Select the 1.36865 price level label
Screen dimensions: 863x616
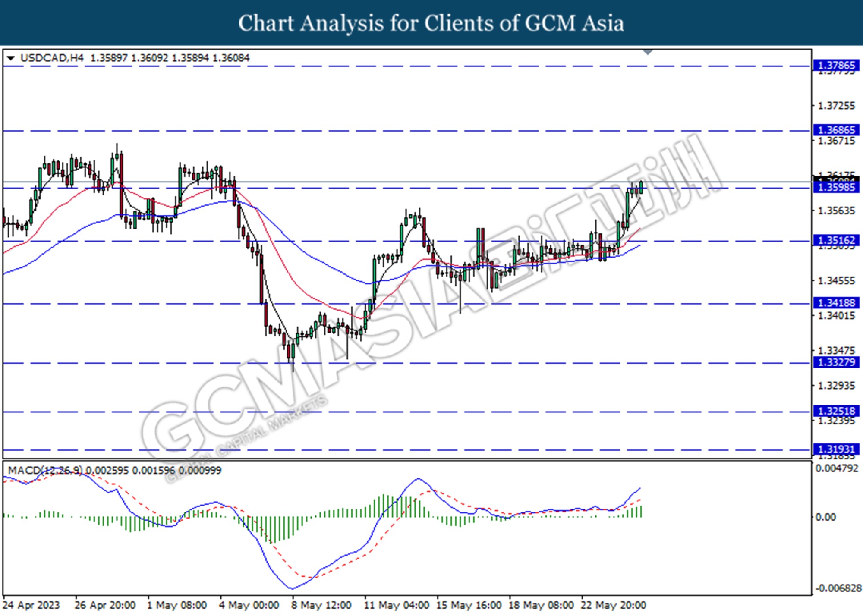click(836, 130)
